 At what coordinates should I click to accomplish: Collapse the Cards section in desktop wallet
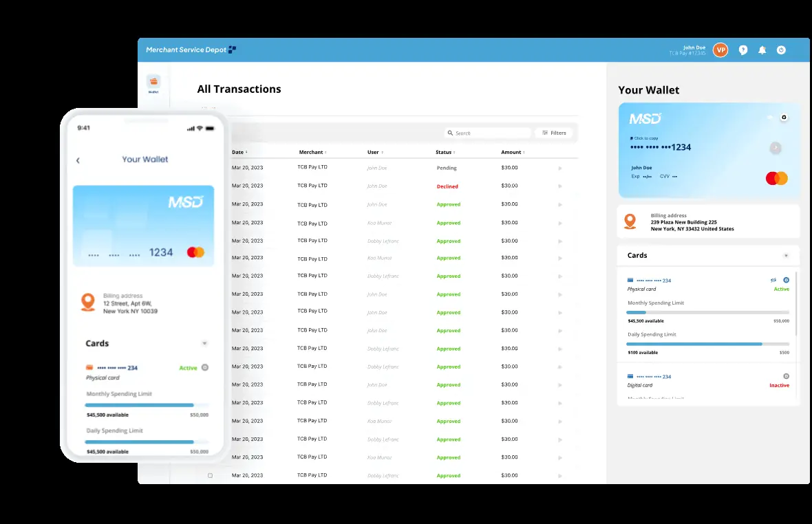pos(786,256)
